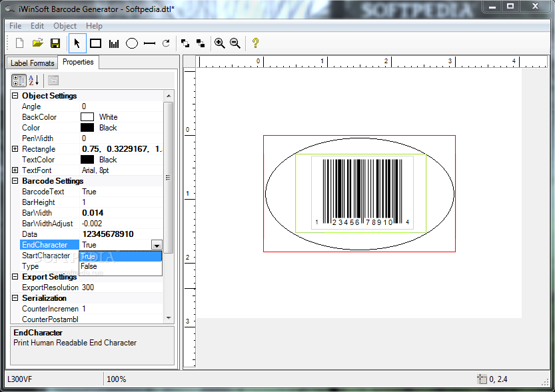This screenshot has width=555, height=392.
Task: Click the BarWidthAdjust value -0.002
Action: click(x=92, y=224)
